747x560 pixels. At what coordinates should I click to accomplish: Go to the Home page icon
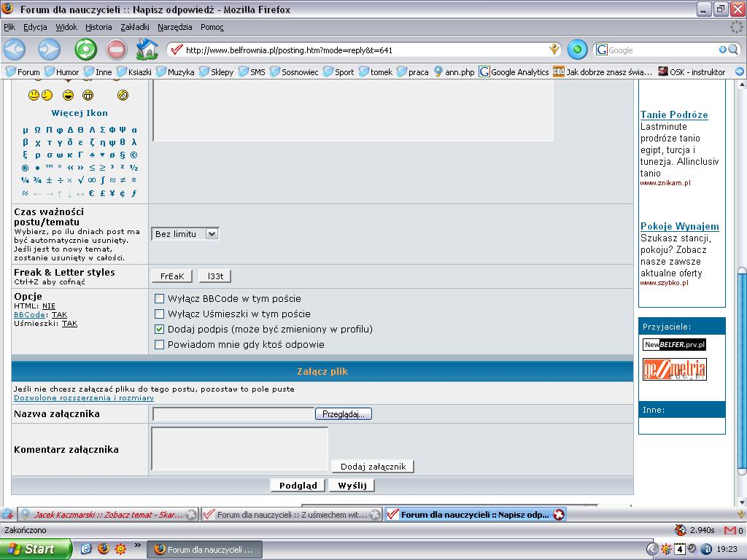[x=147, y=50]
